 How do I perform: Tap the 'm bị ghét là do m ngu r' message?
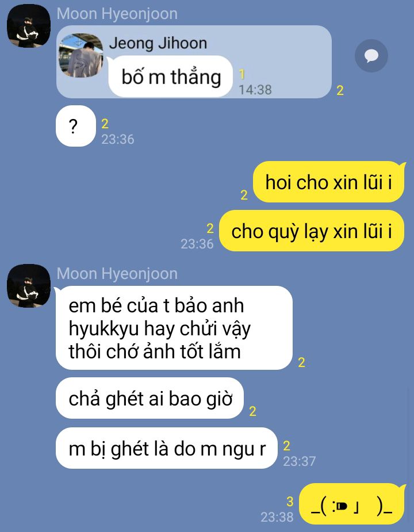click(x=167, y=448)
